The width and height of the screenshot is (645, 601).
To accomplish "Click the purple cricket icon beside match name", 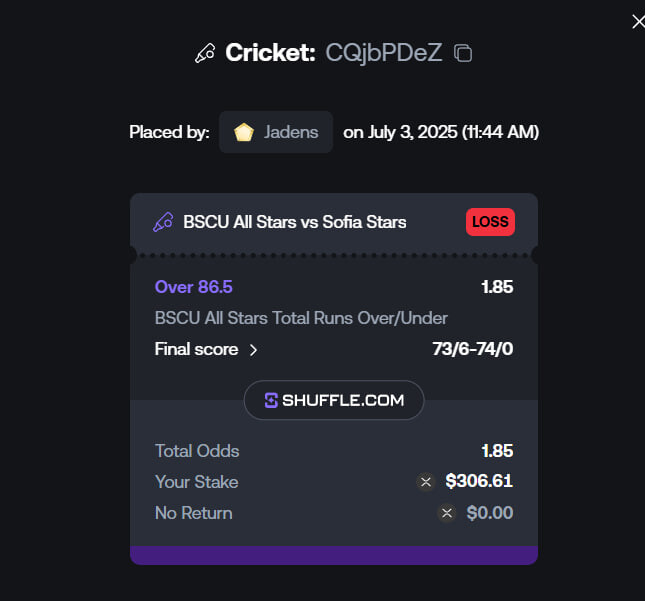I will pos(163,222).
